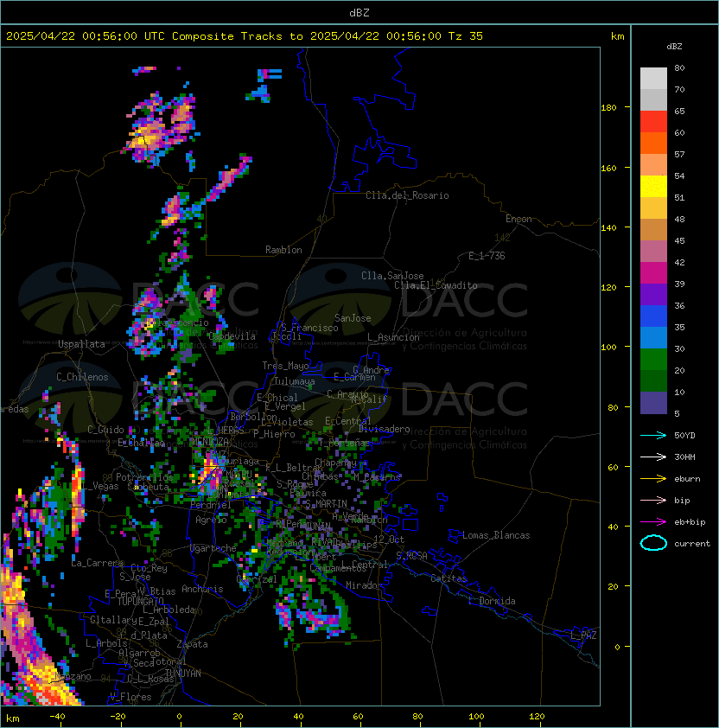Pick the bright green 20-30 dBZ swatch
This screenshot has height=728, width=719.
click(x=653, y=360)
